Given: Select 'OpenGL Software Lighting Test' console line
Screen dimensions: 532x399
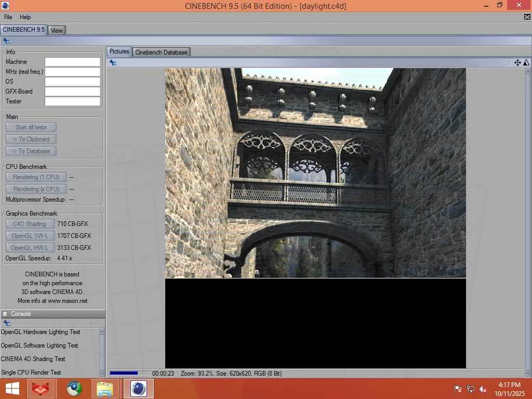Looking at the screenshot, I should 39,345.
